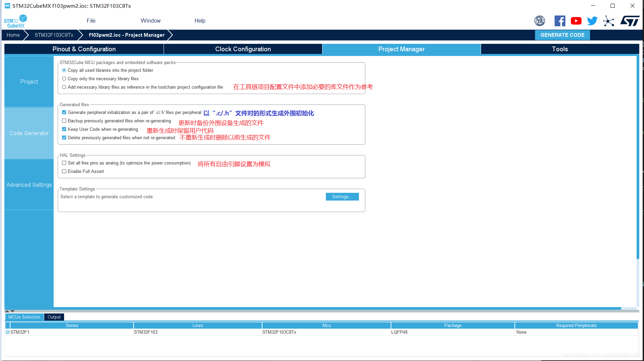Toggle Keep User Code when re-generating
This screenshot has width=644, height=361.
click(64, 129)
